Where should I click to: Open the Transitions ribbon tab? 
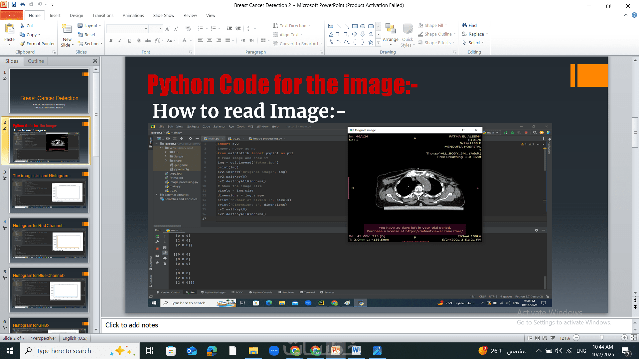coord(103,15)
